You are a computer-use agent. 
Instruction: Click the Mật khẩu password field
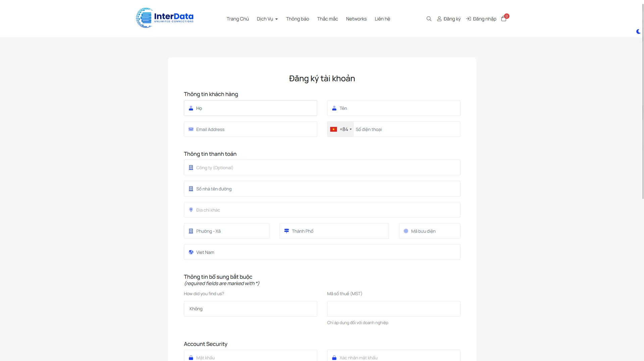coord(250,356)
